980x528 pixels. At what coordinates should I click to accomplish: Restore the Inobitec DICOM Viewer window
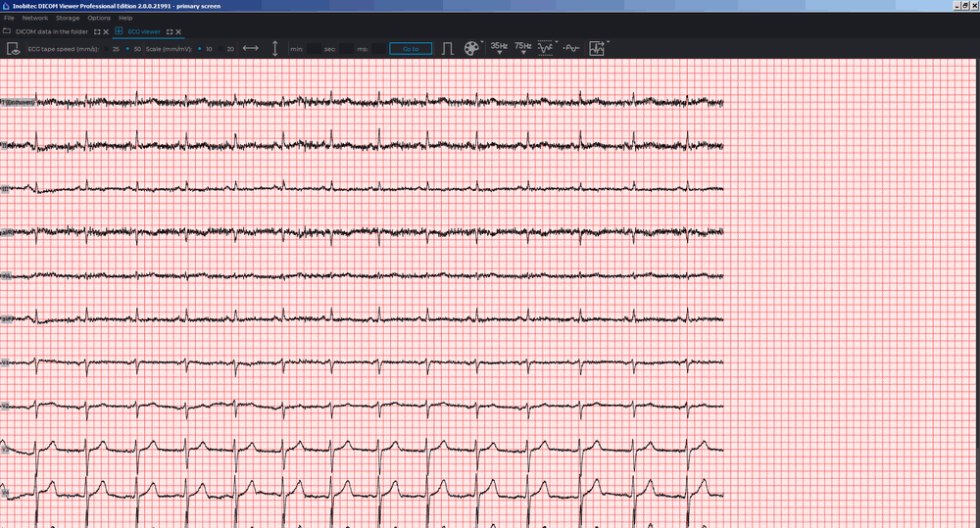pyautogui.click(x=965, y=6)
